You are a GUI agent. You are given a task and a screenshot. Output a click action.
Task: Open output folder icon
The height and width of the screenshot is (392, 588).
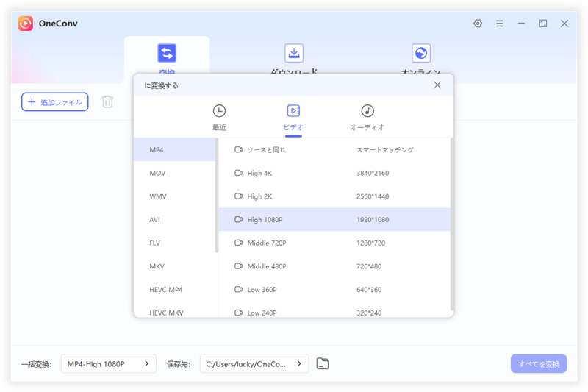coord(323,363)
